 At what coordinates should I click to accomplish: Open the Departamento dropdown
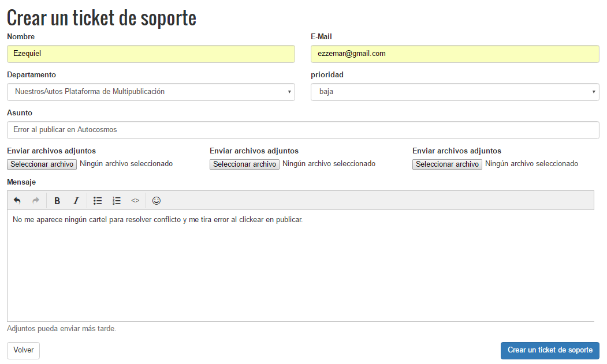pyautogui.click(x=151, y=92)
